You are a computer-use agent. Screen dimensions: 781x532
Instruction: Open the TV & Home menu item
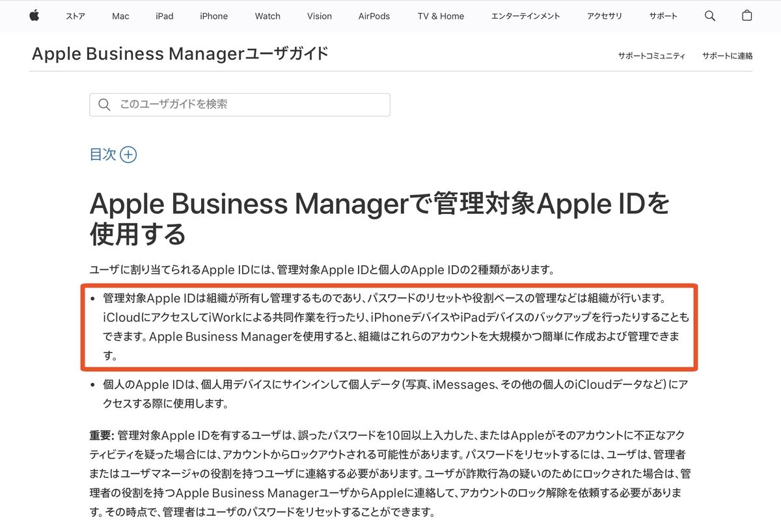click(441, 16)
